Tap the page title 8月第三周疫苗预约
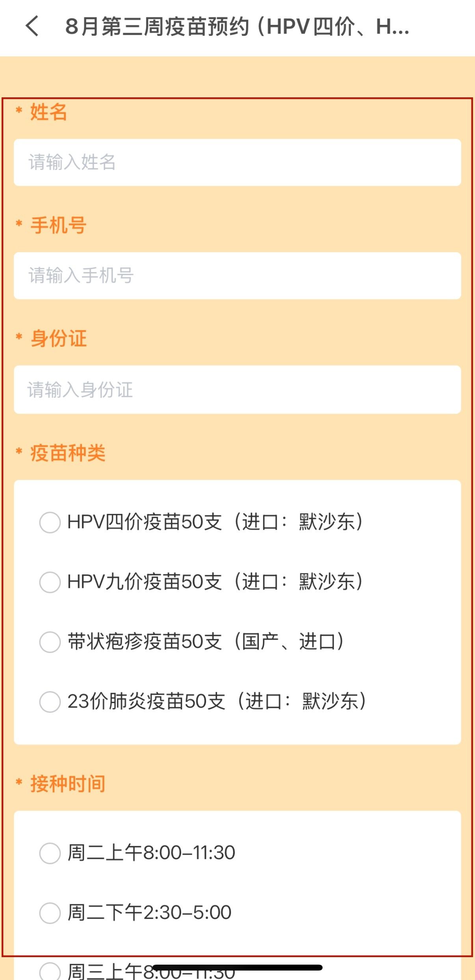This screenshot has height=980, width=475. pos(236,27)
